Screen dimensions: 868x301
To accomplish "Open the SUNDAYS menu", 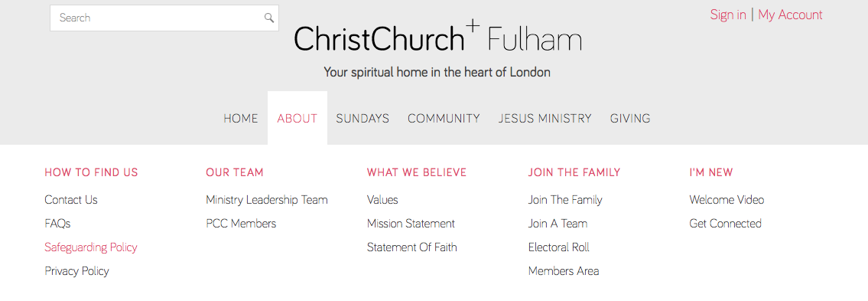I will coord(362,119).
